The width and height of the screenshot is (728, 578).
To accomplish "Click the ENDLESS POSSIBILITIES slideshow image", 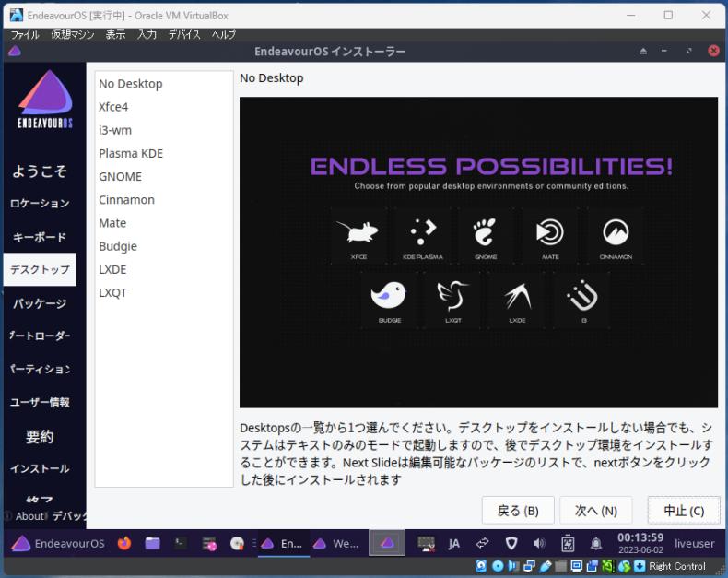I will click(478, 253).
